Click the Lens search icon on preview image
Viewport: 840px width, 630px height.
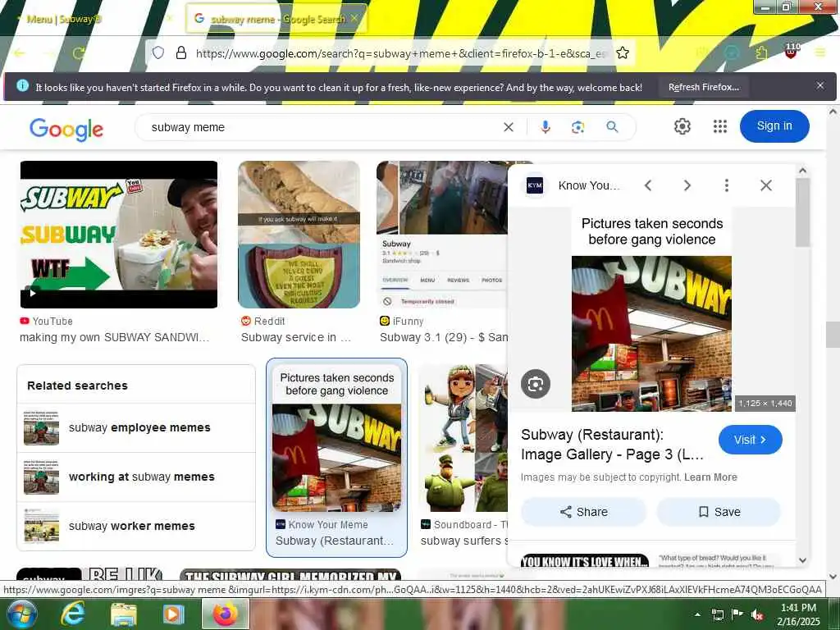[535, 384]
